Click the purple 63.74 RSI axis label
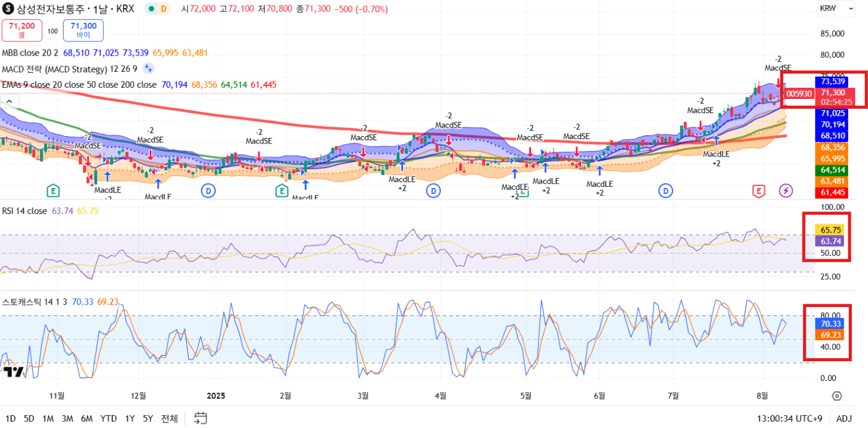The image size is (868, 428). (x=831, y=241)
